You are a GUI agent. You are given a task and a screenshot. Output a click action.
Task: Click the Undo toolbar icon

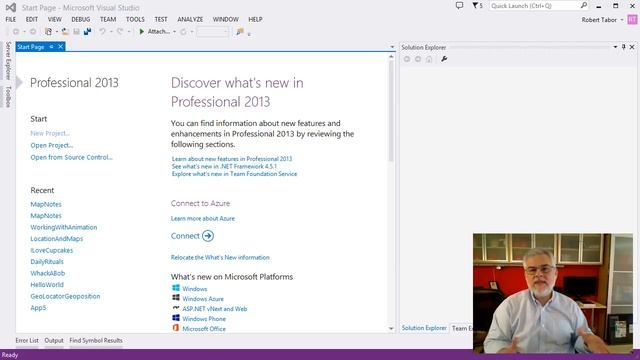pos(102,31)
